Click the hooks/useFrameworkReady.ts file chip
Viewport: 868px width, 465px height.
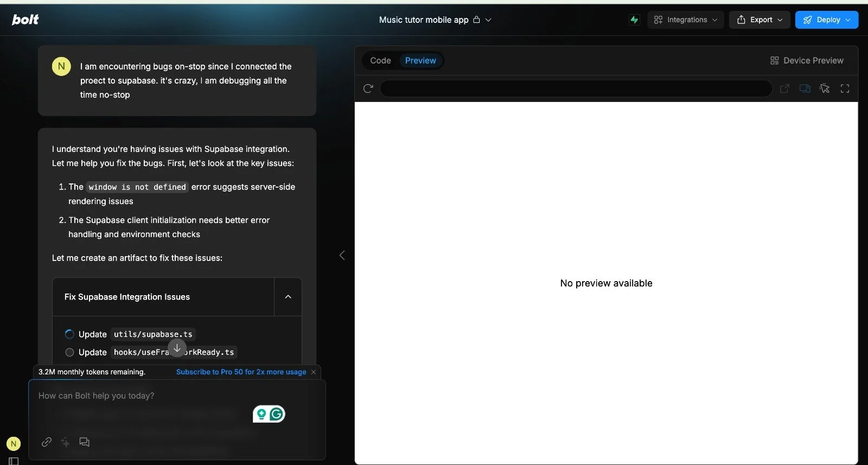click(x=174, y=352)
